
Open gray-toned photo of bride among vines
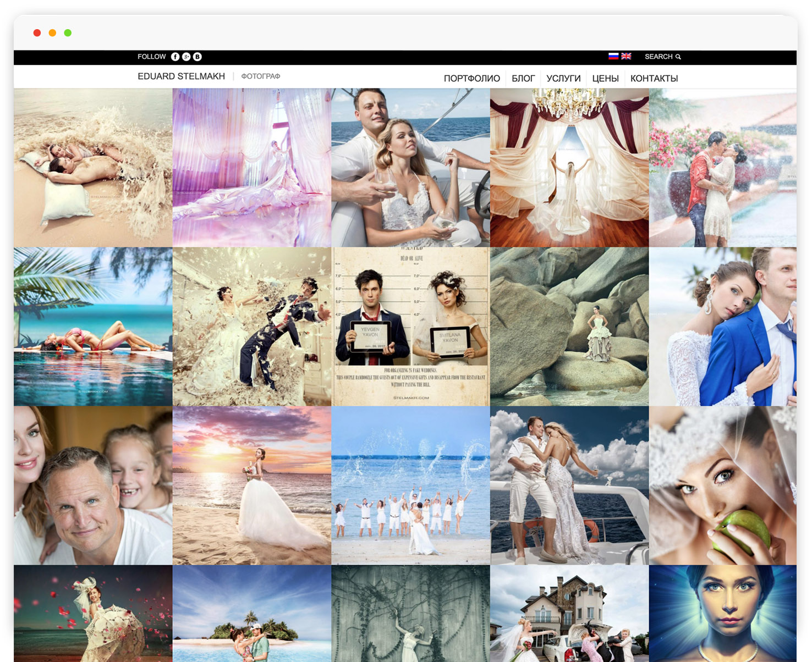[x=411, y=614]
